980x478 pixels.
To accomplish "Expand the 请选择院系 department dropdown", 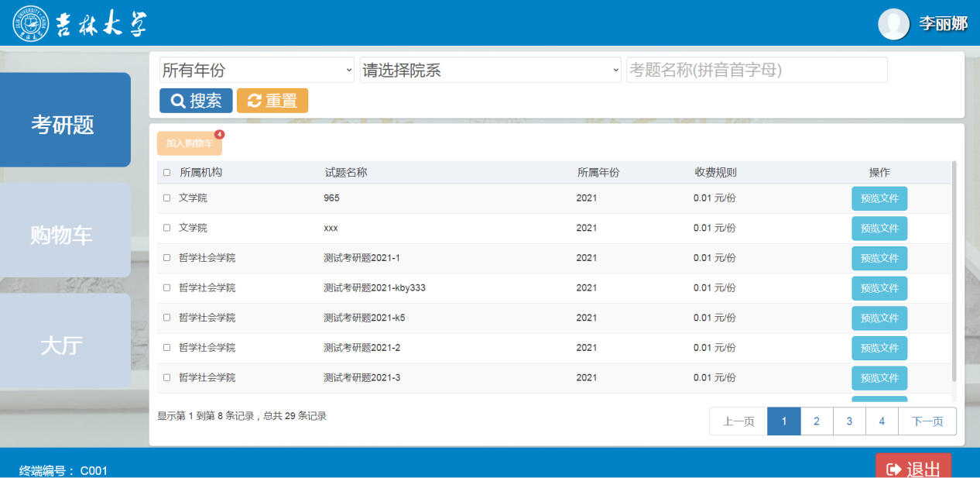I will [491, 70].
